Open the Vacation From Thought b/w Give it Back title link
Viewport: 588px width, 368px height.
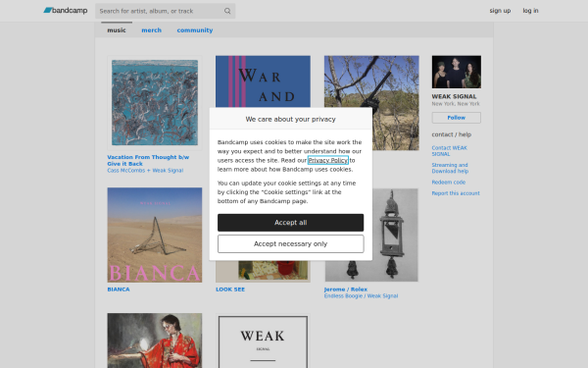148,160
